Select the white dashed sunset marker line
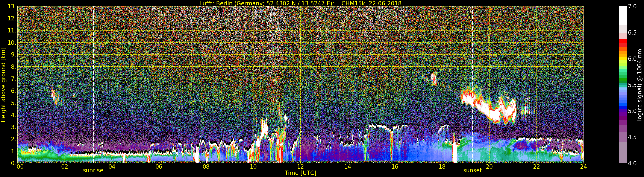Viewport: 644px width, 177px height. (x=473, y=85)
